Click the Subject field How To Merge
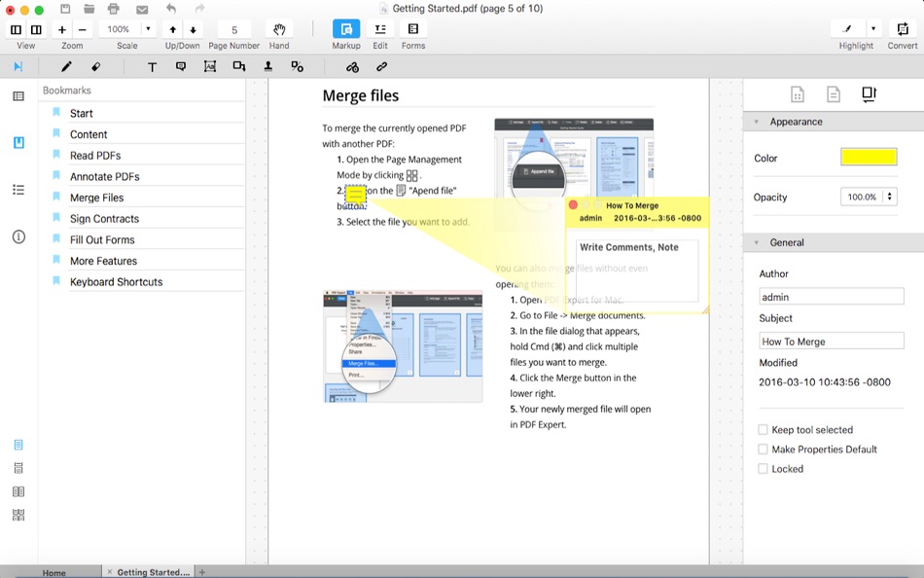Image resolution: width=924 pixels, height=578 pixels. tap(831, 341)
